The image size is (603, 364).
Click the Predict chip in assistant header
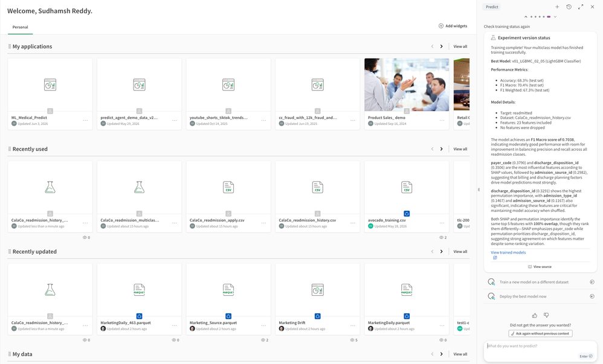pos(492,7)
